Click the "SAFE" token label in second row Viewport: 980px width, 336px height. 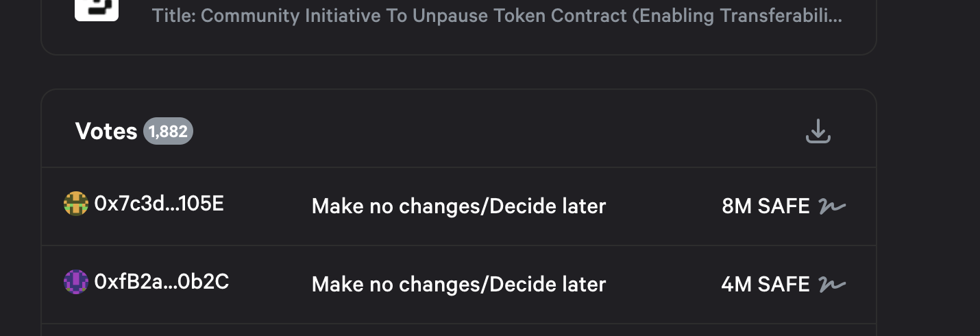784,284
